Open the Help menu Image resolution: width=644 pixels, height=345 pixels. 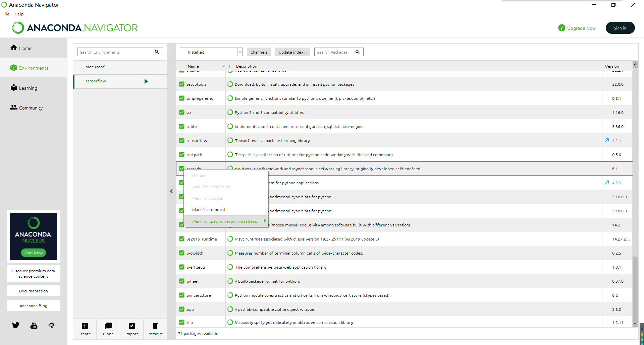point(19,14)
